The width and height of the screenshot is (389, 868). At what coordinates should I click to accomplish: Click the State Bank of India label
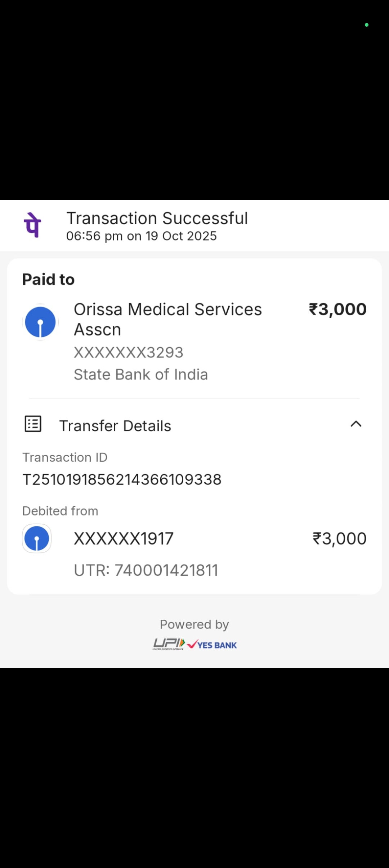(141, 375)
